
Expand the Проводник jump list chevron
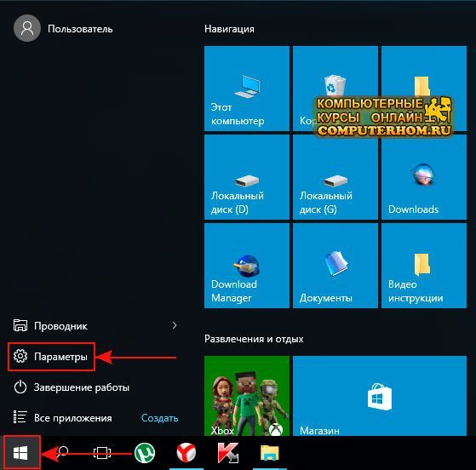pyautogui.click(x=175, y=325)
